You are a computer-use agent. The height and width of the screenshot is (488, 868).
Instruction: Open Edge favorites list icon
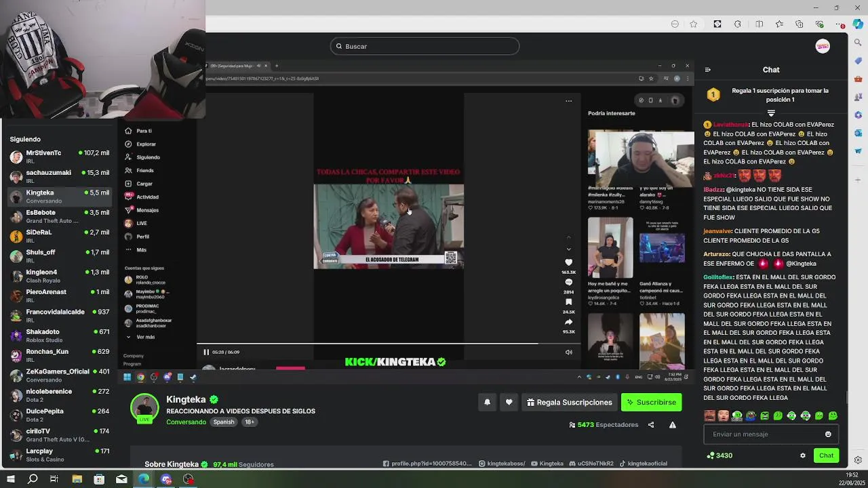pos(779,24)
